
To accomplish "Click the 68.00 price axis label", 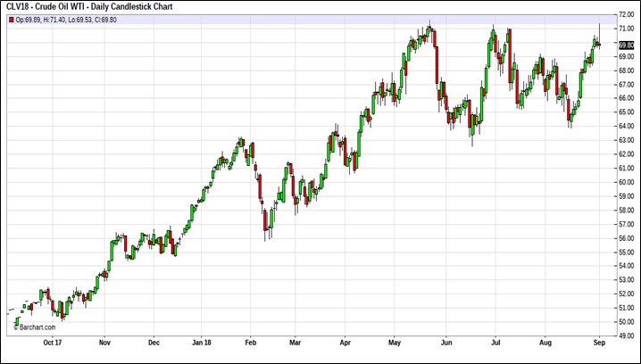I will (x=627, y=70).
